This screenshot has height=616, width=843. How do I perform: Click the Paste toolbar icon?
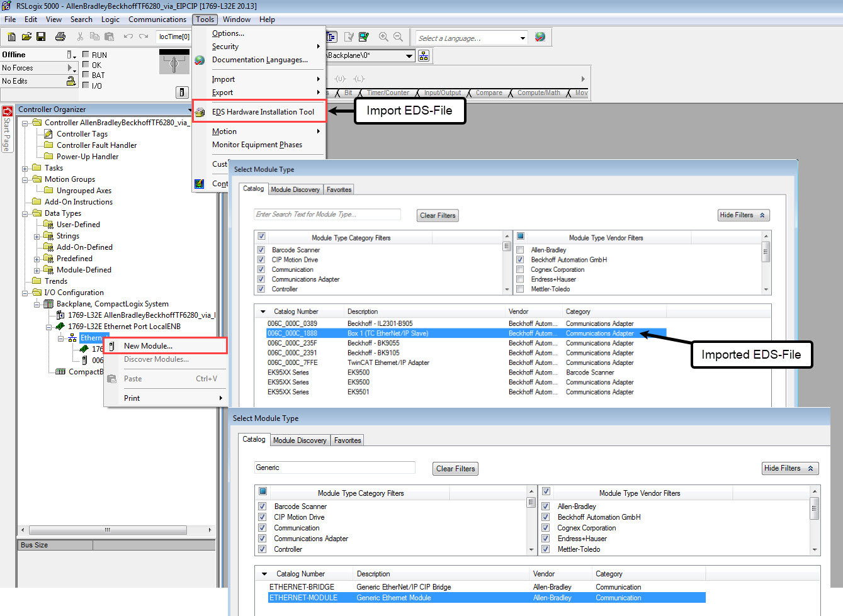click(x=109, y=36)
